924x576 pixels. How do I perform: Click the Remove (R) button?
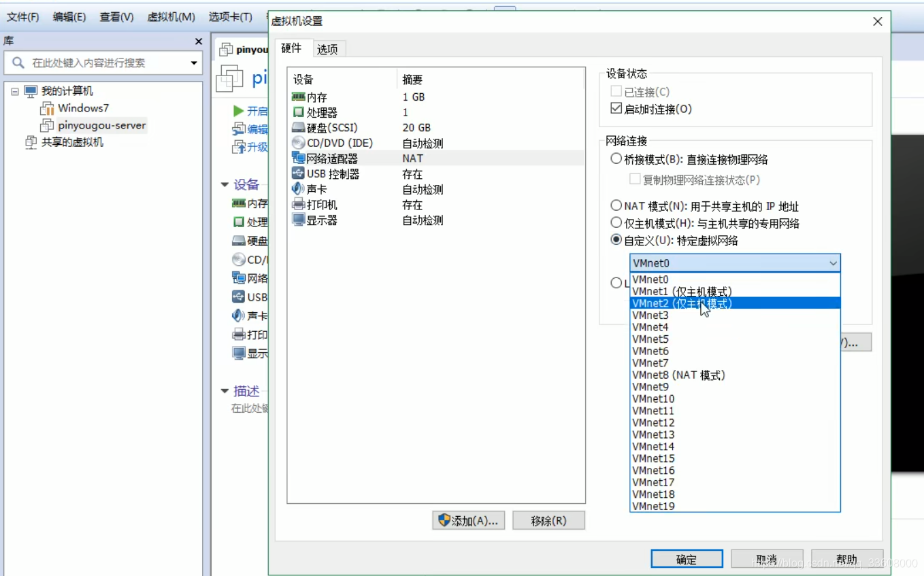(548, 521)
